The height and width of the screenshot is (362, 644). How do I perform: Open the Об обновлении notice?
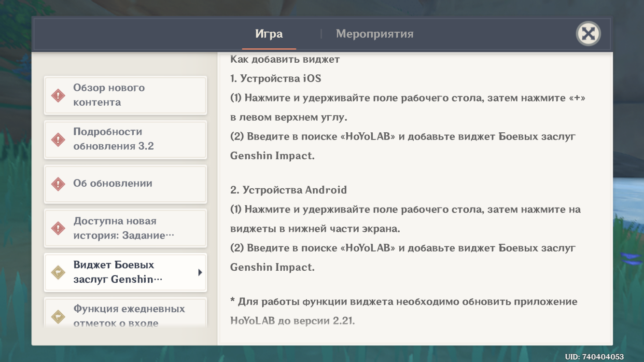pos(126,183)
